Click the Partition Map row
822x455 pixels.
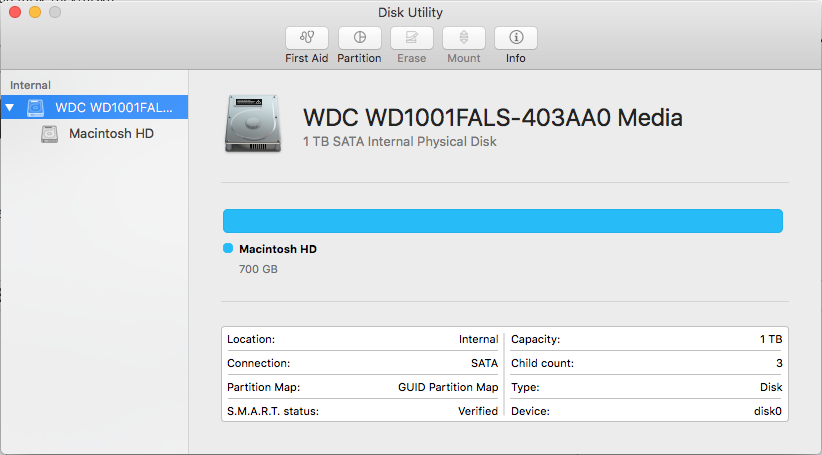click(362, 387)
